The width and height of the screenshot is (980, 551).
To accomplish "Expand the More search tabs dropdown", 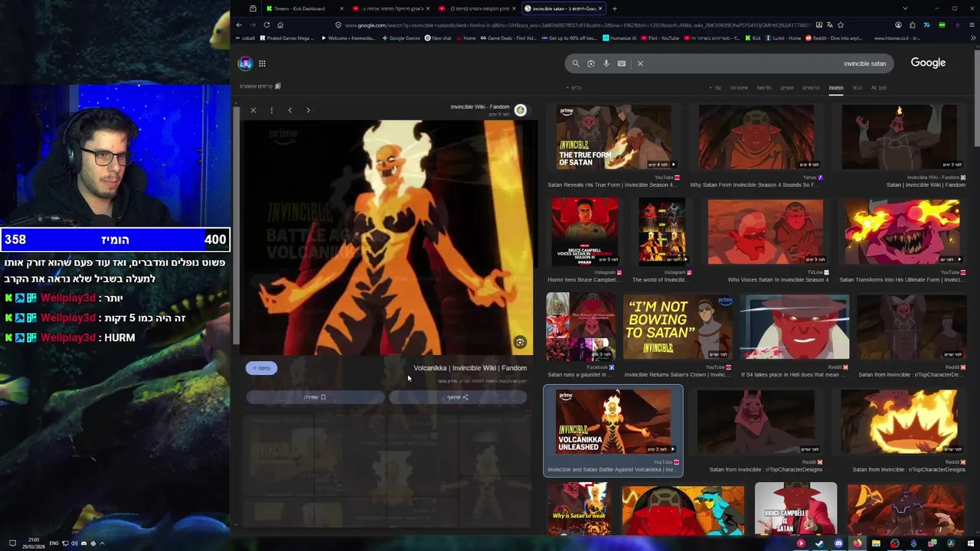I will [x=717, y=88].
